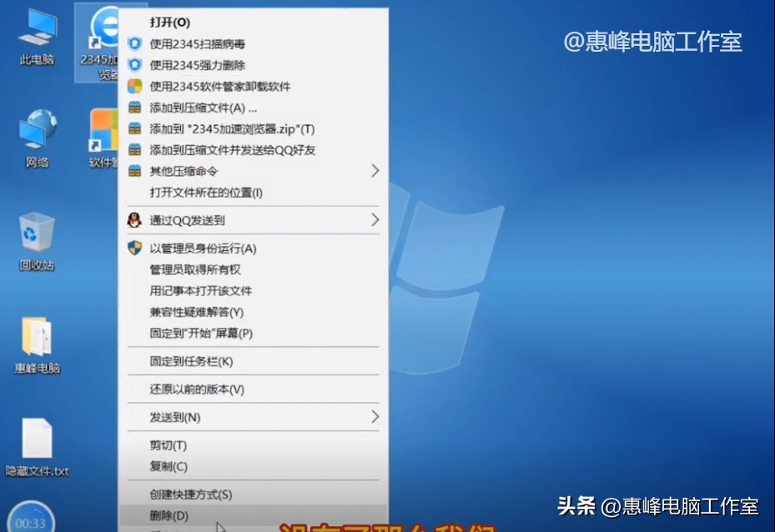Open the 惠峰电脑 folder on the desktop

click(x=35, y=342)
